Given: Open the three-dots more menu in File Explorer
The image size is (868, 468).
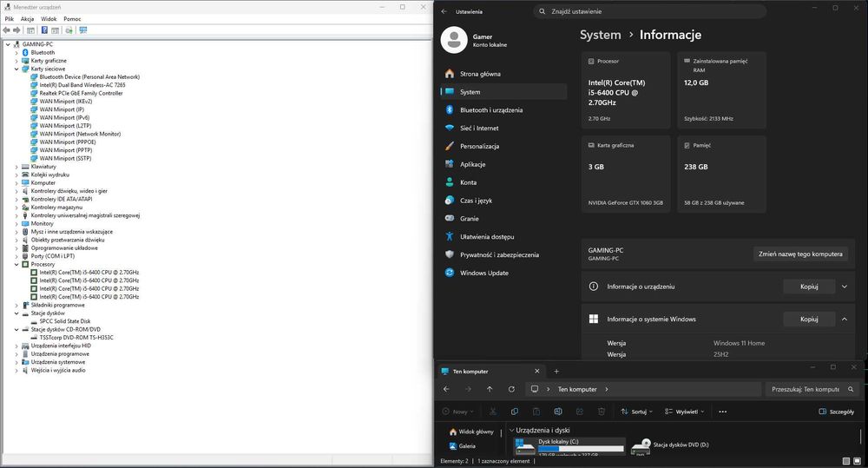Looking at the screenshot, I should 722,412.
